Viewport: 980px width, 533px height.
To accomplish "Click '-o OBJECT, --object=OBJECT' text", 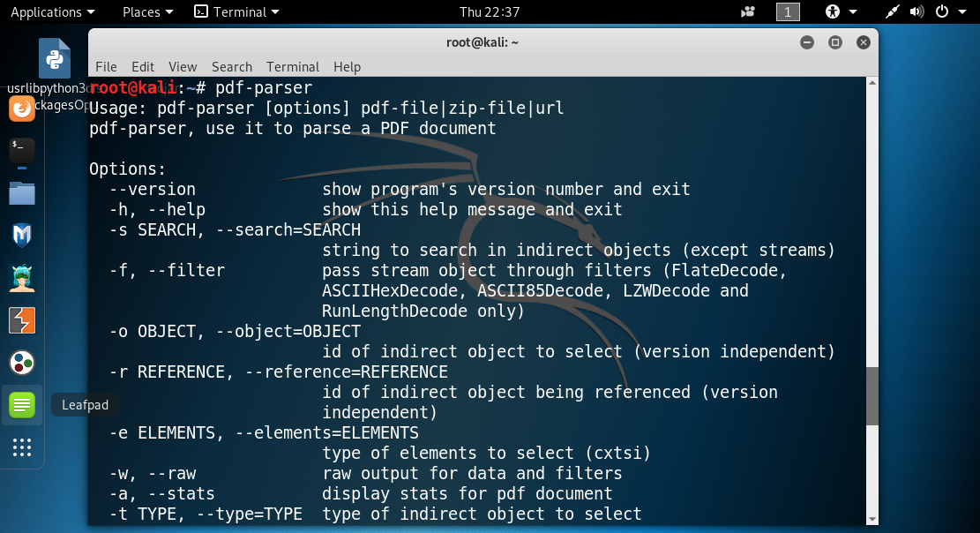I will coord(235,331).
